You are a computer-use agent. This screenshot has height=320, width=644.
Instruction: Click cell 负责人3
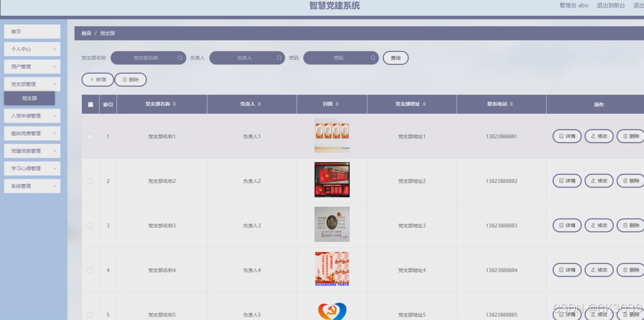252,226
